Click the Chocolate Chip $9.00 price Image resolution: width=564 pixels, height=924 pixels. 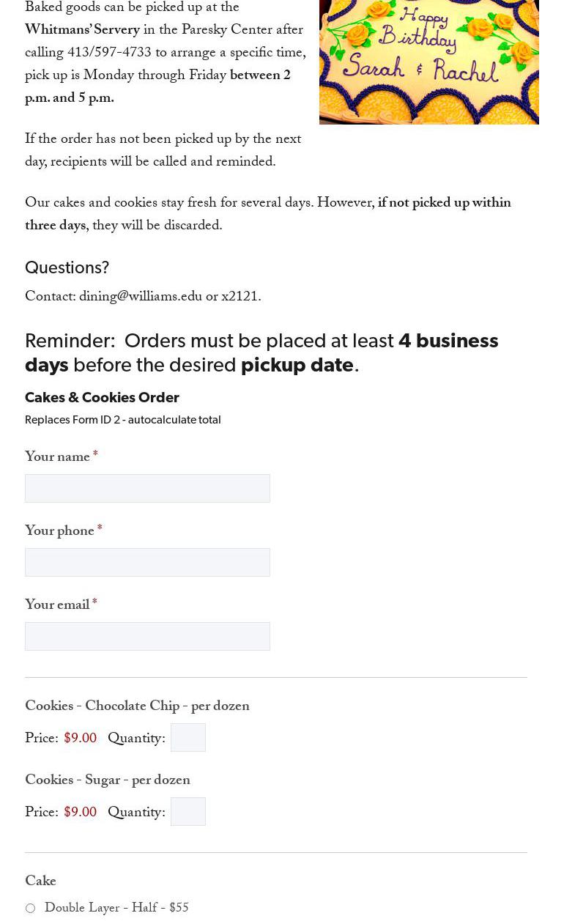coord(80,739)
